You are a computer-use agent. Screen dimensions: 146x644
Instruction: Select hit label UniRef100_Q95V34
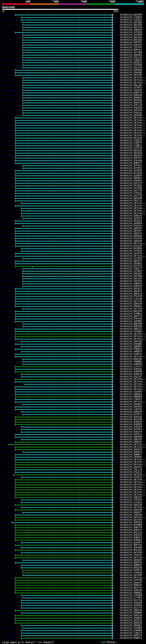pos(131,304)
